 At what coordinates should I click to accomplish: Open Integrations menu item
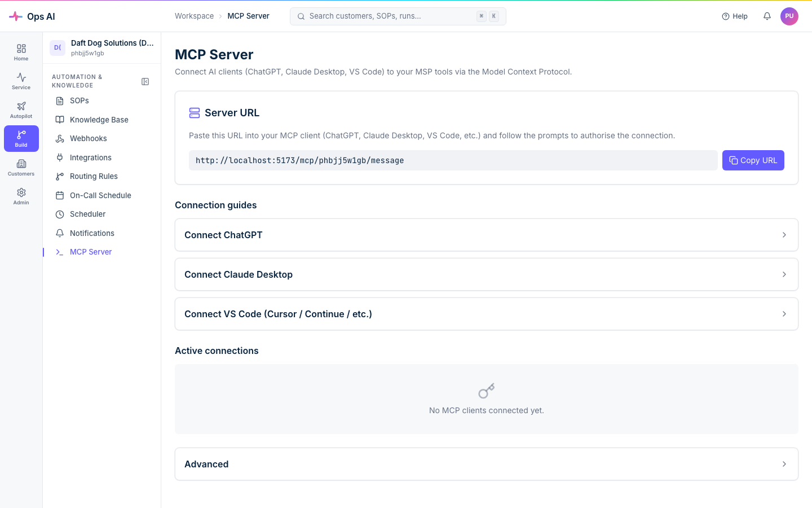[102, 157]
